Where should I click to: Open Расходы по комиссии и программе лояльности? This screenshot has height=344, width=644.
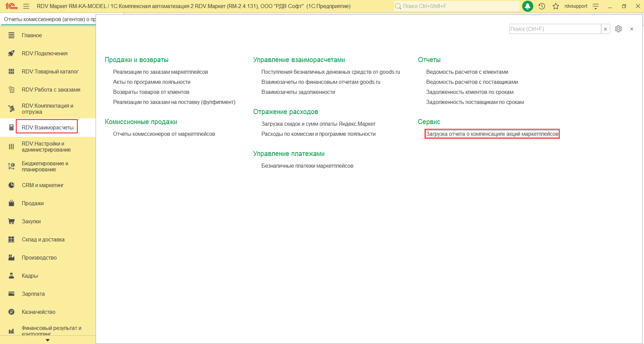tap(318, 134)
